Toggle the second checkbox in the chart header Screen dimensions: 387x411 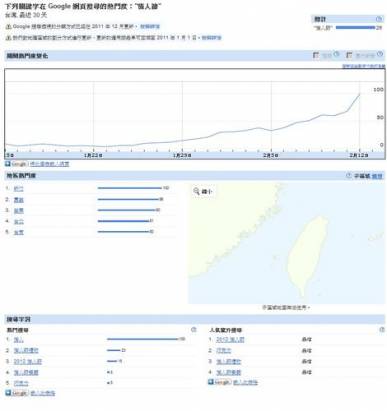point(349,55)
